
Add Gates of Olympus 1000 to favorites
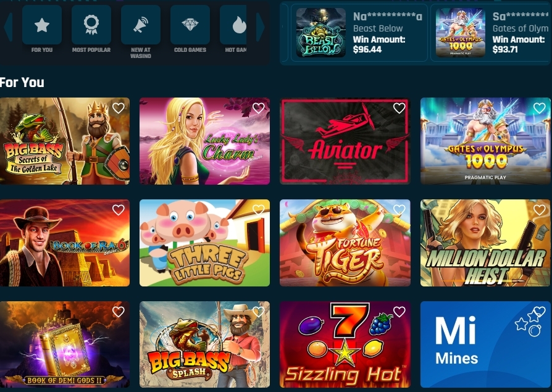coord(539,108)
